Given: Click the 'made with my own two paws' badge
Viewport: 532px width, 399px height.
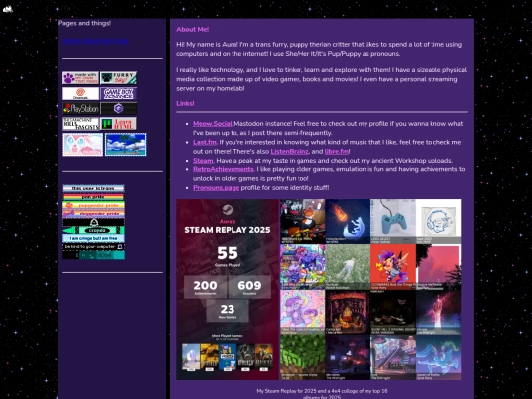Looking at the screenshot, I should 81,78.
